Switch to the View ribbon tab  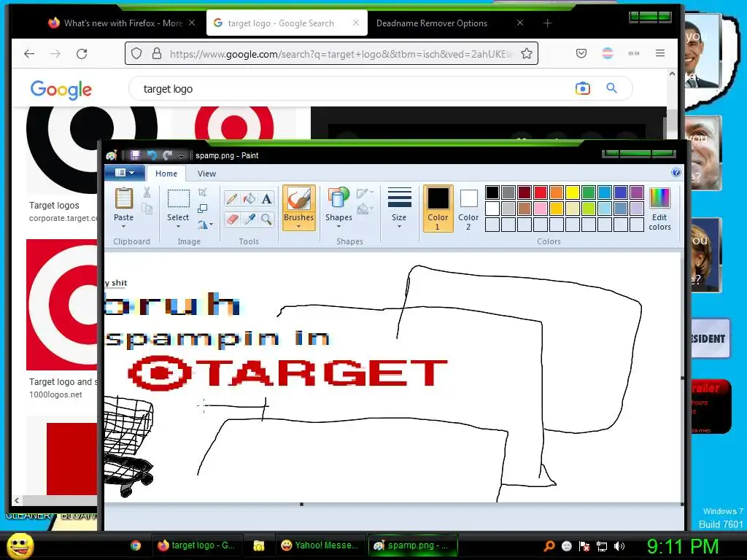tap(206, 174)
